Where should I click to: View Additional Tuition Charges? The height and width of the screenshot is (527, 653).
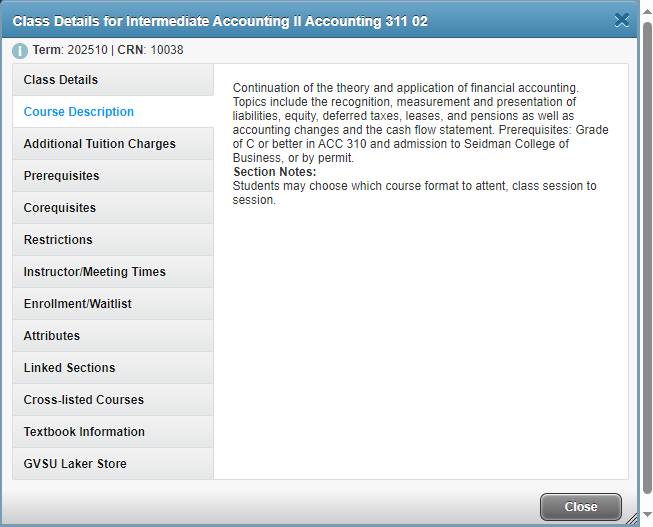click(100, 144)
